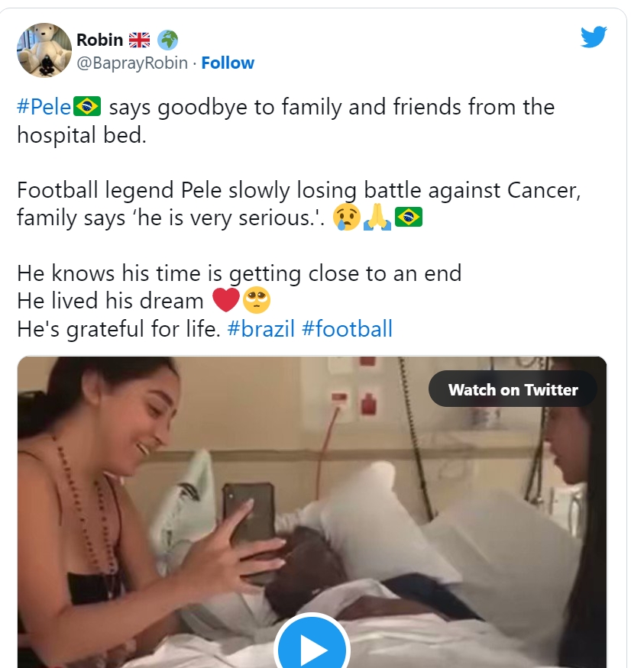Click Robin's teddy bear profile avatar
Screen dimensions: 644x668
44,50
